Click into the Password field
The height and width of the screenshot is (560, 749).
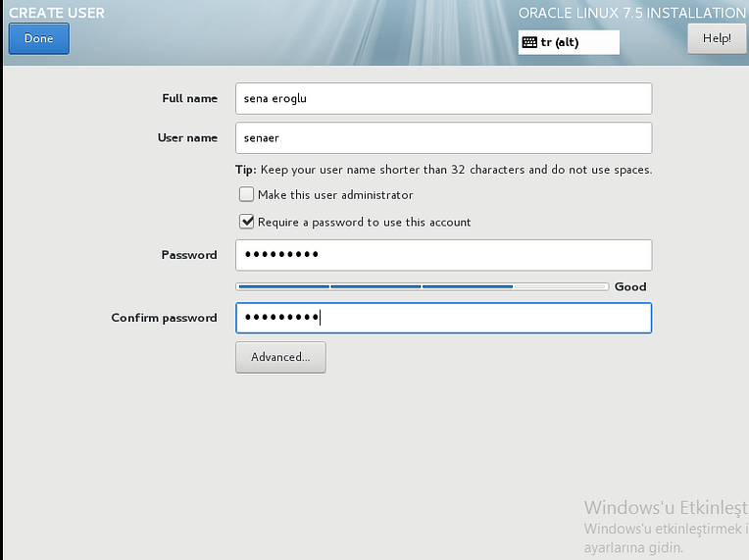(x=443, y=255)
